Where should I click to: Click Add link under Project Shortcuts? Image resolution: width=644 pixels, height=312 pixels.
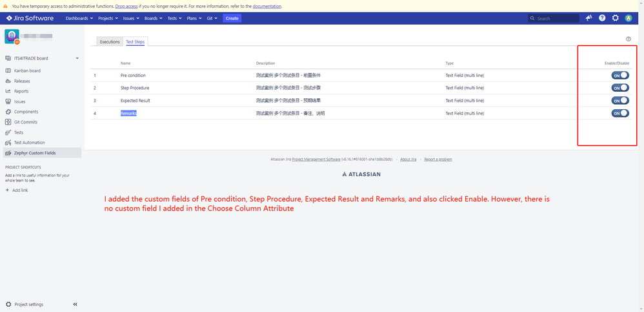coord(20,191)
